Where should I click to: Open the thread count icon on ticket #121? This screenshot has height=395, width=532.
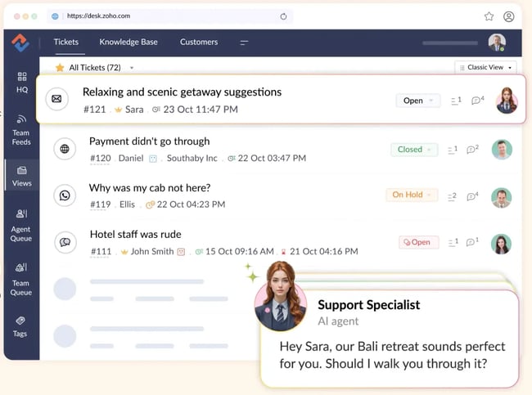coord(456,101)
